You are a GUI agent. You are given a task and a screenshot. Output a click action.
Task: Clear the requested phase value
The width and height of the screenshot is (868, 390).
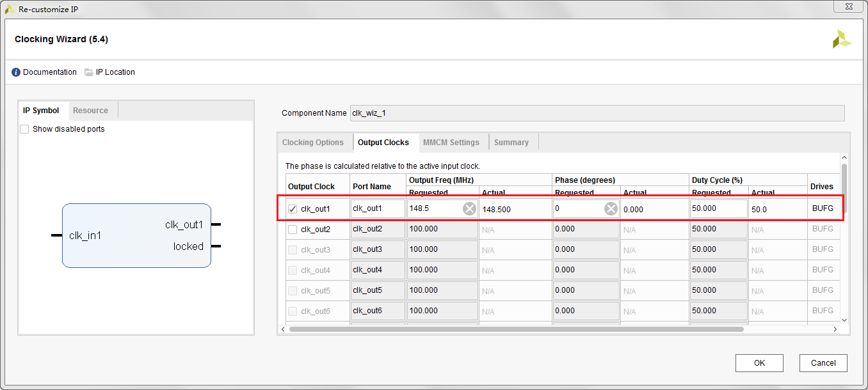(x=611, y=208)
